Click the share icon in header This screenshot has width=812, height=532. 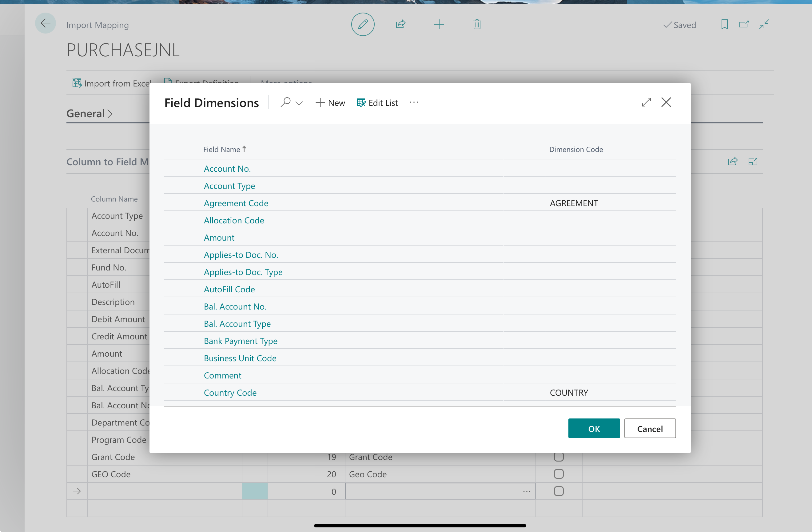coord(400,24)
